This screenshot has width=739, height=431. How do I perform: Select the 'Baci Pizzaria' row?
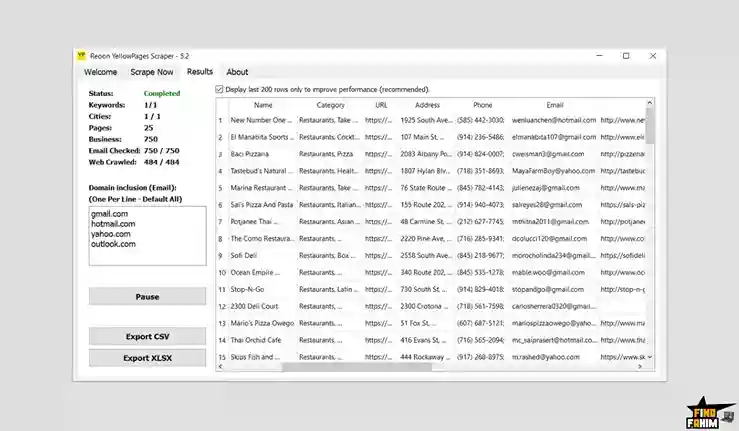pos(431,154)
